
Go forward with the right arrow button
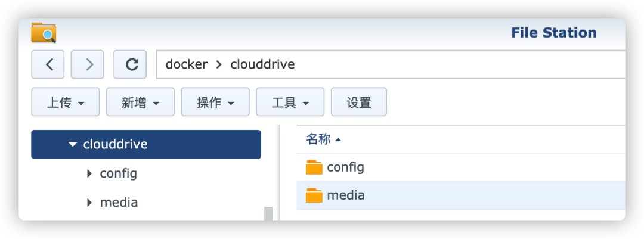(88, 64)
